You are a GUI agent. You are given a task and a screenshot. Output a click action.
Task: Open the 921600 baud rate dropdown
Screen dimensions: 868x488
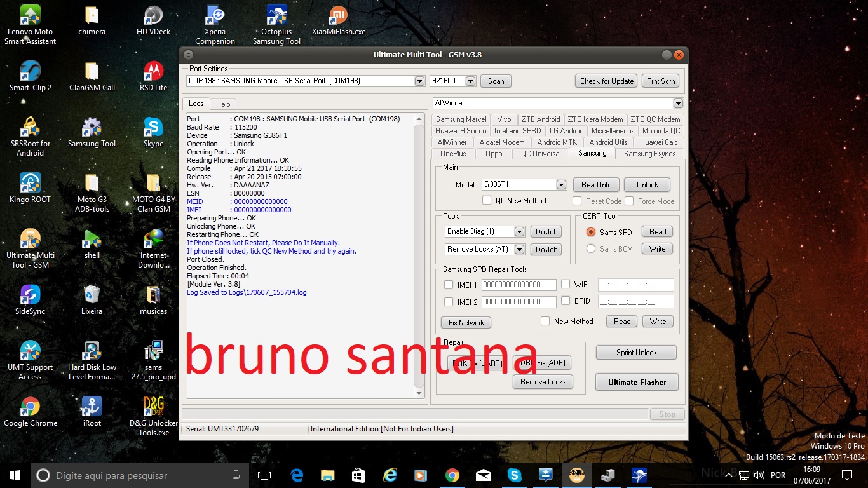[x=470, y=81]
